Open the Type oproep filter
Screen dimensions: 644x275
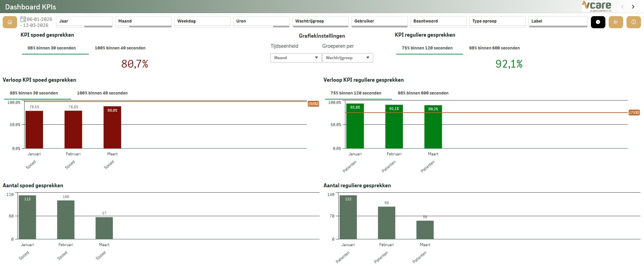[497, 21]
